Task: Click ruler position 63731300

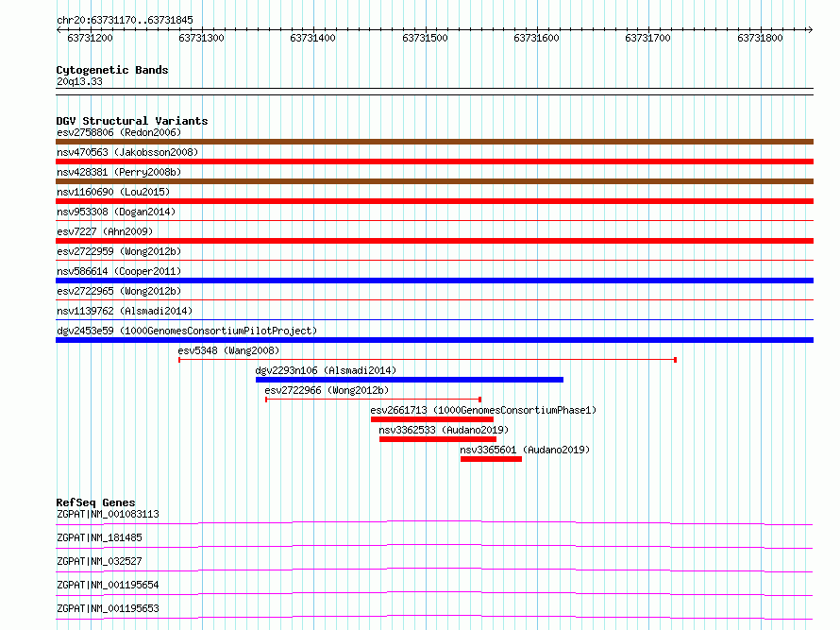Action: (201, 38)
